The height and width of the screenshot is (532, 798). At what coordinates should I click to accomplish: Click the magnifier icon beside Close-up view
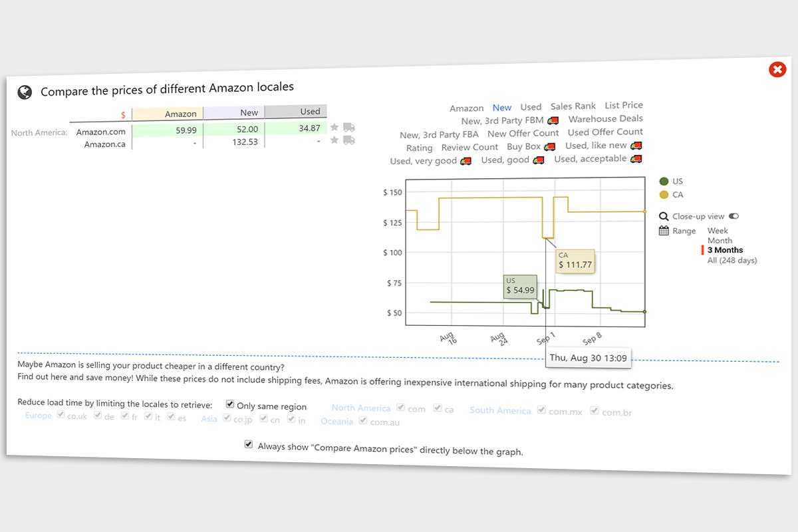(x=664, y=216)
